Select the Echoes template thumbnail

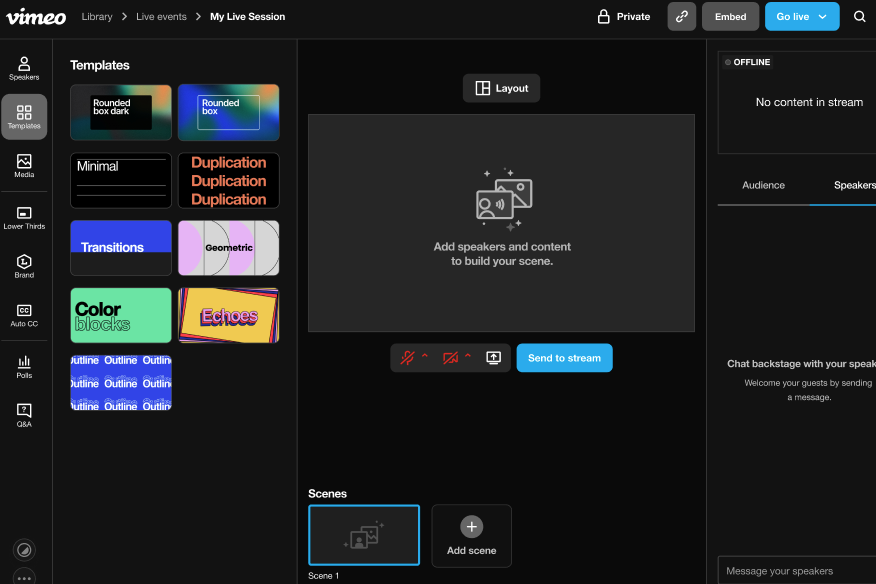[x=228, y=315]
